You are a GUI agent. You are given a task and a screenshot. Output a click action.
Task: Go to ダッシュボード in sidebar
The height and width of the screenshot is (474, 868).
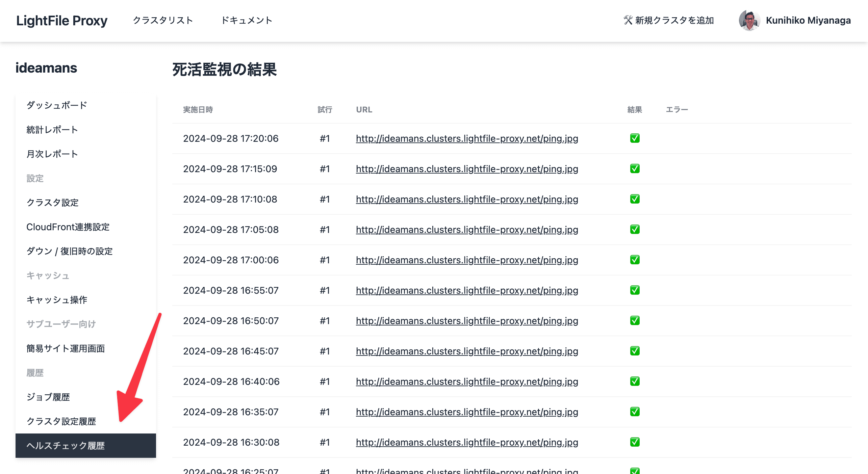pos(57,105)
